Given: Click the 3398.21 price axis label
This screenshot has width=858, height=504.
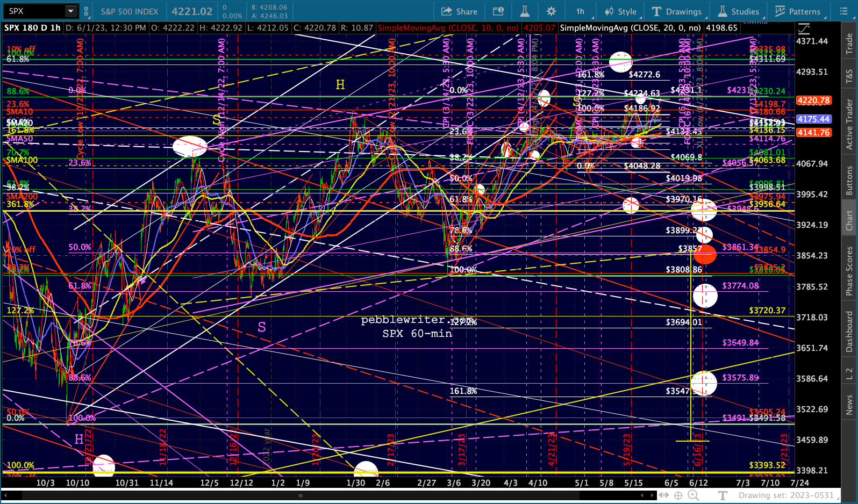Looking at the screenshot, I should pyautogui.click(x=812, y=471).
